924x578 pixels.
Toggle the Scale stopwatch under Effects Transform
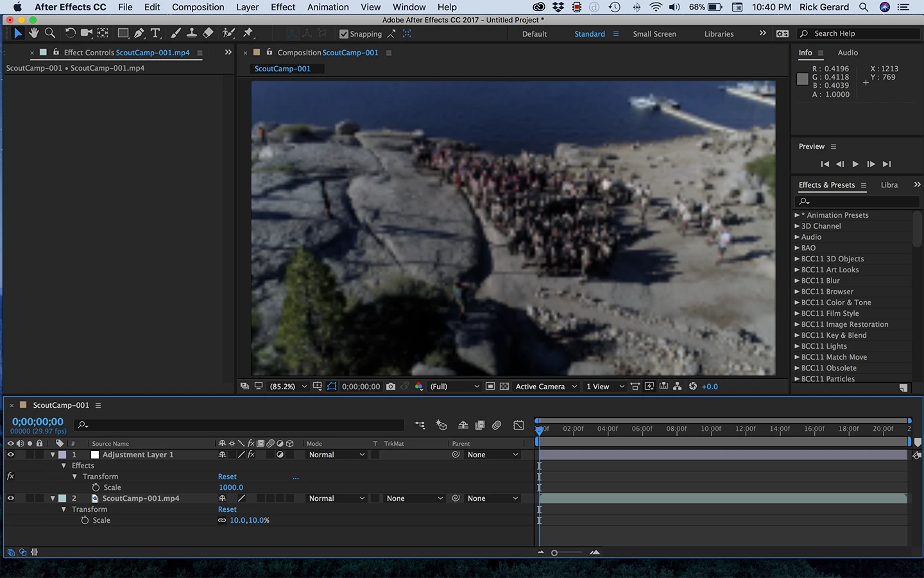96,487
